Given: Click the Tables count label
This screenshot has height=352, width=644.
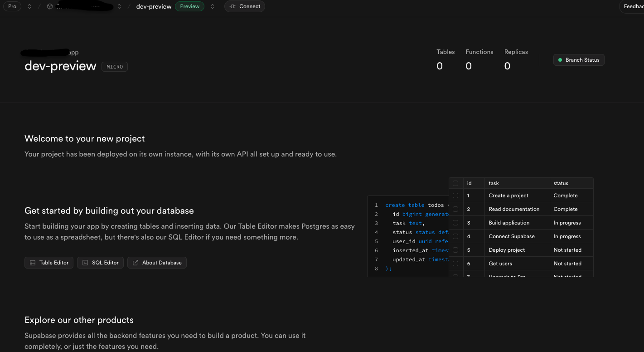Looking at the screenshot, I should click(x=445, y=52).
